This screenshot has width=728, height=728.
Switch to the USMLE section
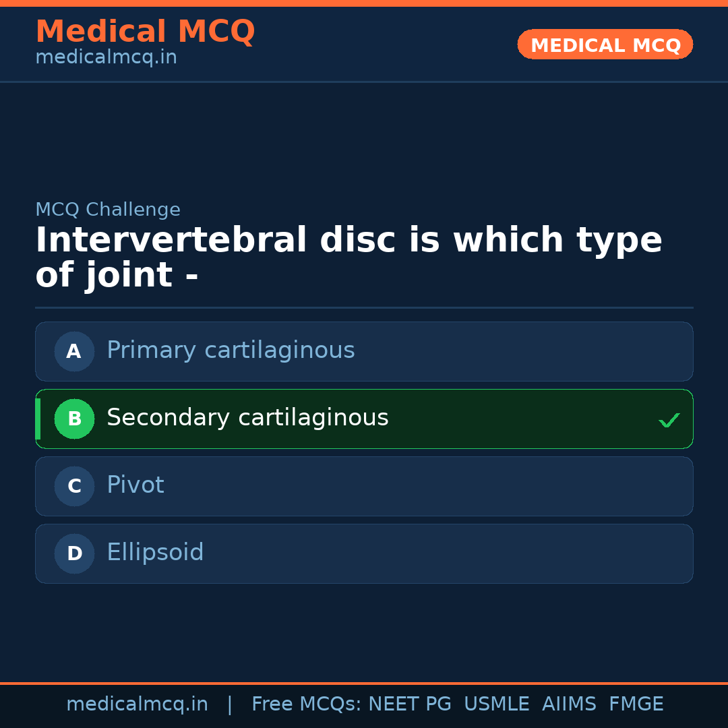coord(497,703)
